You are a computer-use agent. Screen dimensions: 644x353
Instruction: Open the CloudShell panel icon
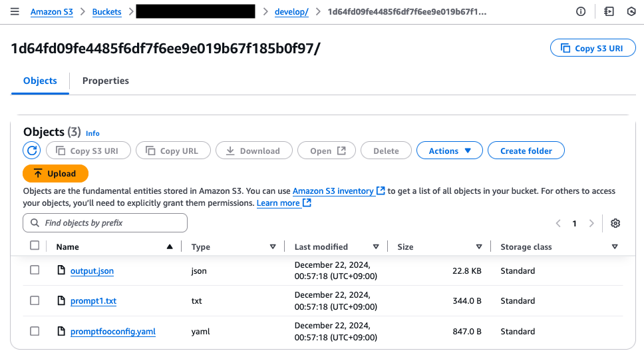click(x=609, y=11)
